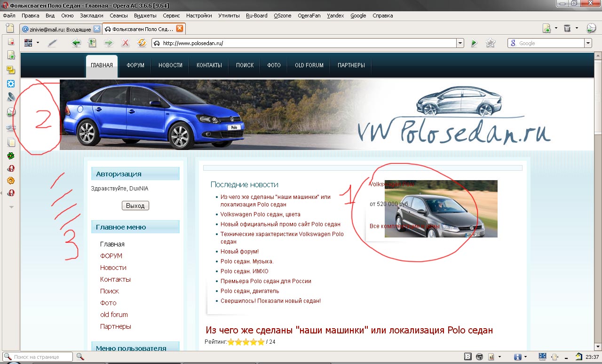Click the bookmark star icon beside address bar

coord(491,43)
